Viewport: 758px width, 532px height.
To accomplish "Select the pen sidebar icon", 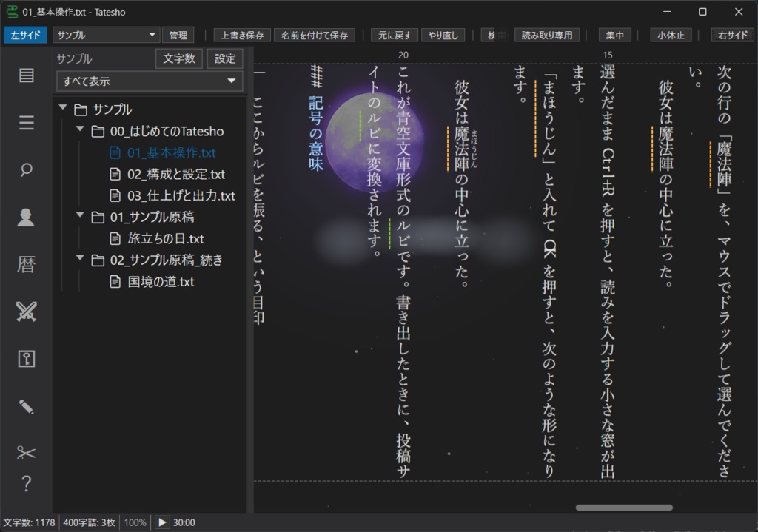I will tap(26, 406).
